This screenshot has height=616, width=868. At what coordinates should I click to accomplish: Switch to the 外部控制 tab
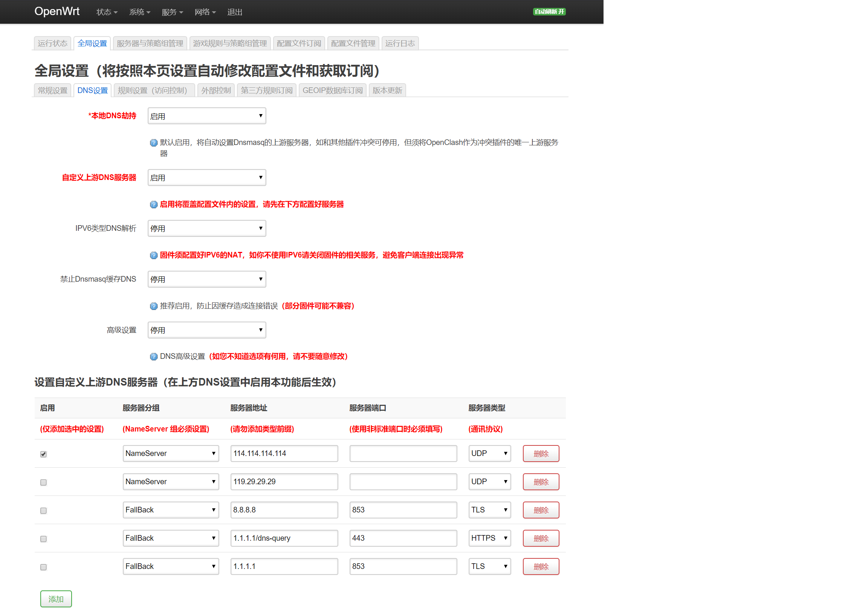tap(215, 90)
